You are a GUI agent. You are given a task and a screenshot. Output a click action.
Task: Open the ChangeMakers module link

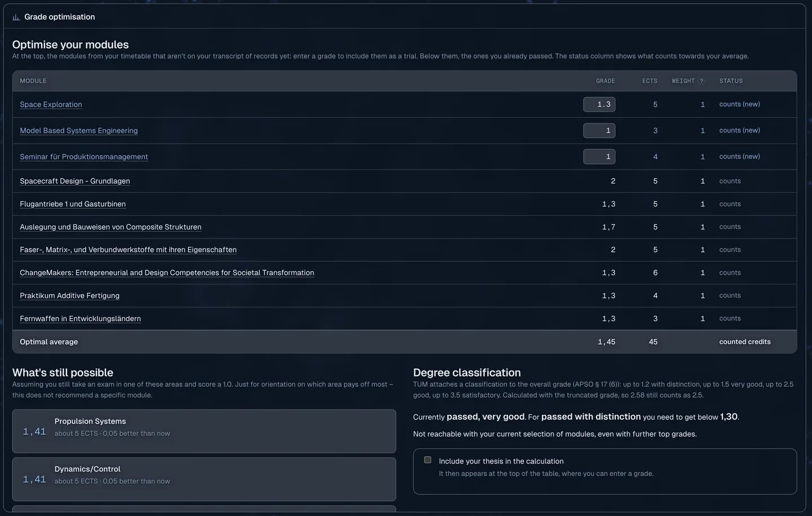[167, 272]
